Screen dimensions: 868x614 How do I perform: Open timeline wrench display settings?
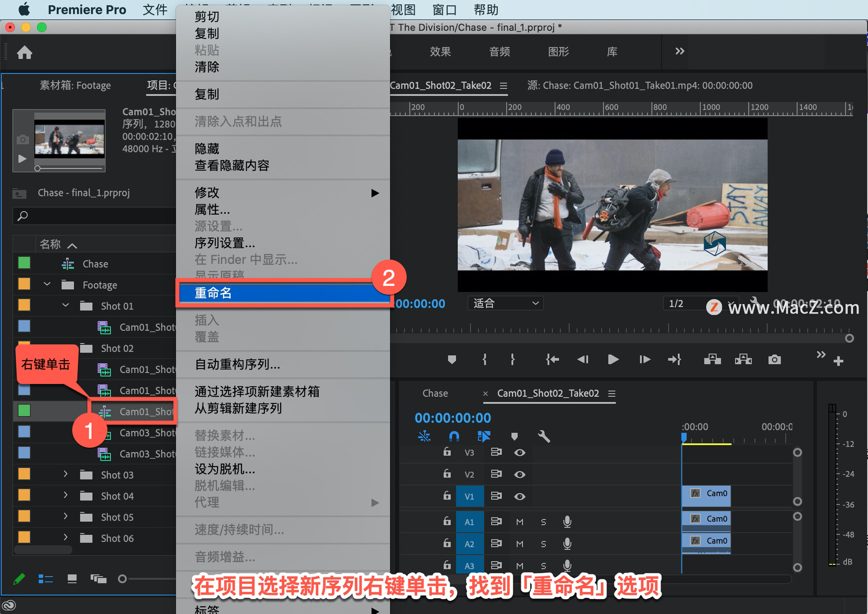click(544, 436)
